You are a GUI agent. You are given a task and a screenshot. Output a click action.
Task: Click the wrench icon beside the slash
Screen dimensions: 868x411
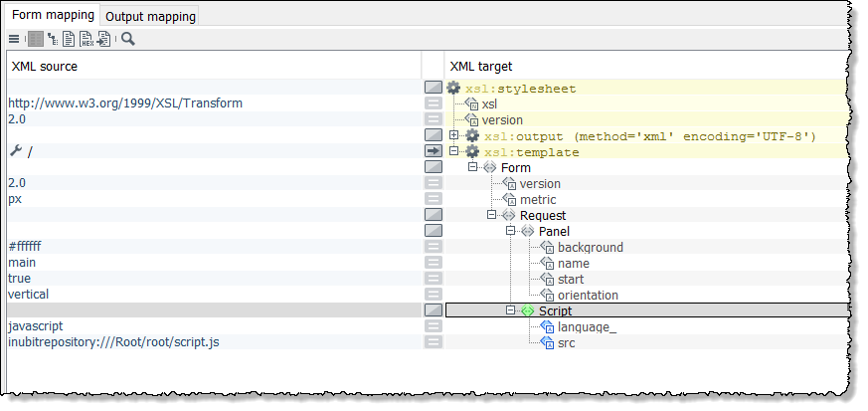[x=15, y=151]
